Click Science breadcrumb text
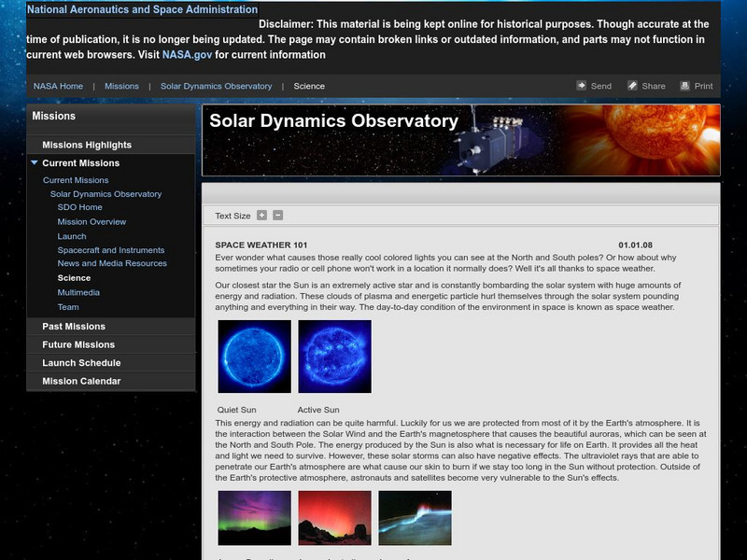Image resolution: width=747 pixels, height=560 pixels. click(x=309, y=86)
